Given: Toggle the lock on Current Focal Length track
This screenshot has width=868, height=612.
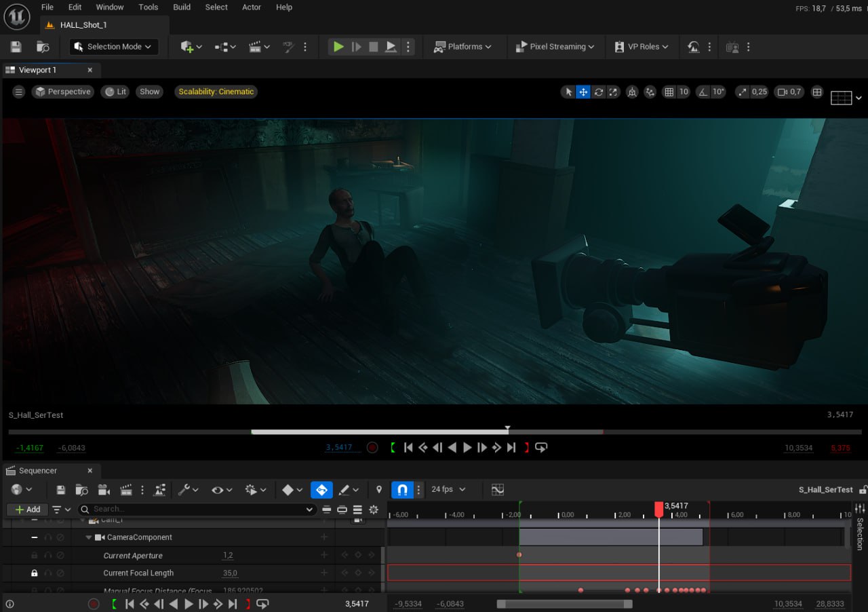Looking at the screenshot, I should (x=35, y=573).
